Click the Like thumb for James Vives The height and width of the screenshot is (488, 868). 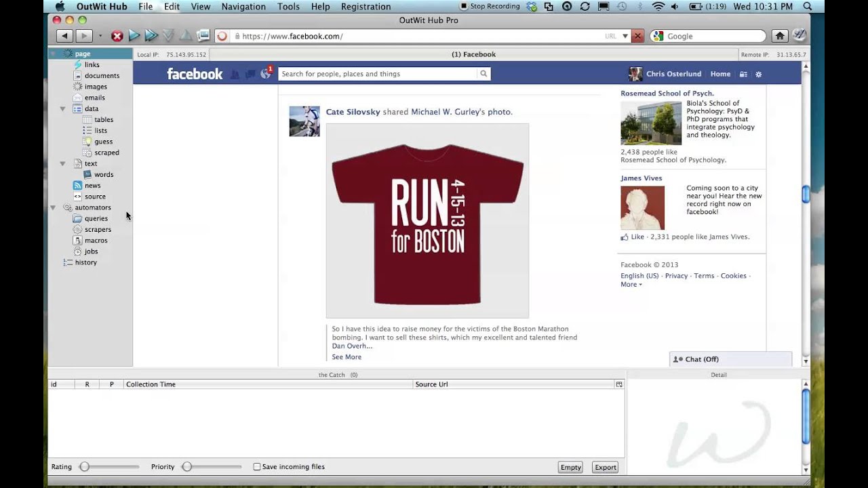(x=625, y=237)
